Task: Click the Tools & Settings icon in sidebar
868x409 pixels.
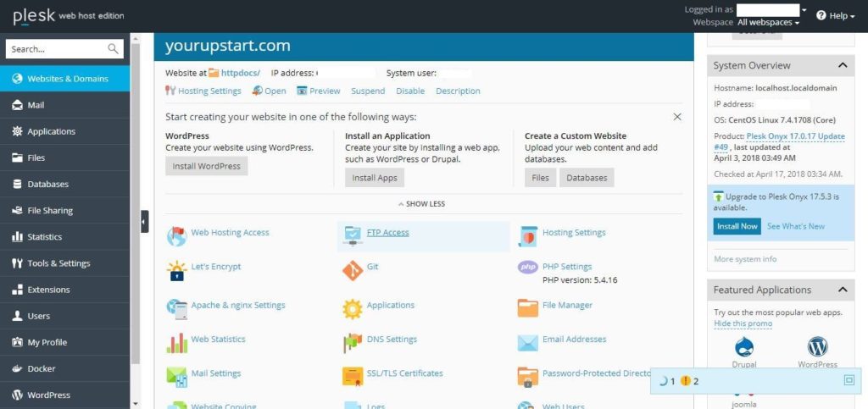Action: coord(17,263)
